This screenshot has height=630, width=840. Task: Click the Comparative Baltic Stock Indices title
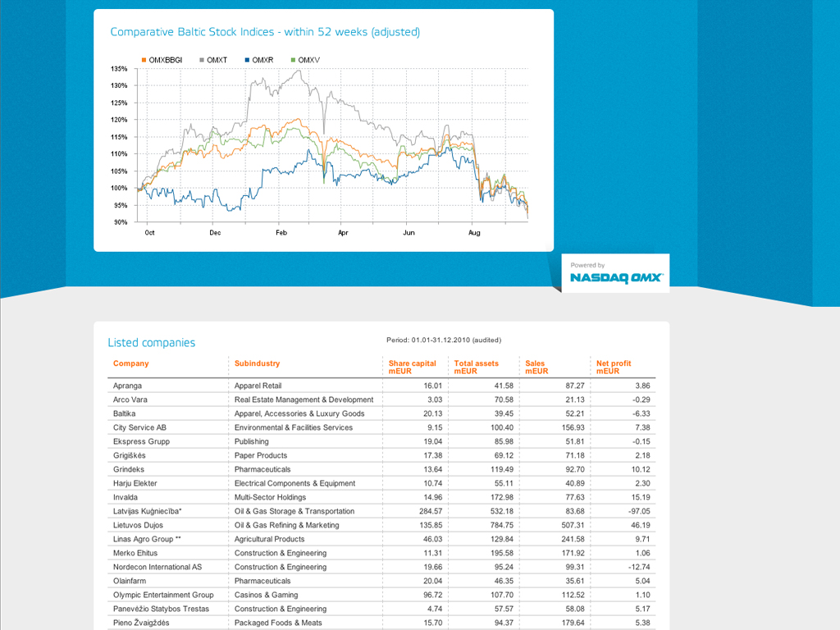click(x=265, y=32)
